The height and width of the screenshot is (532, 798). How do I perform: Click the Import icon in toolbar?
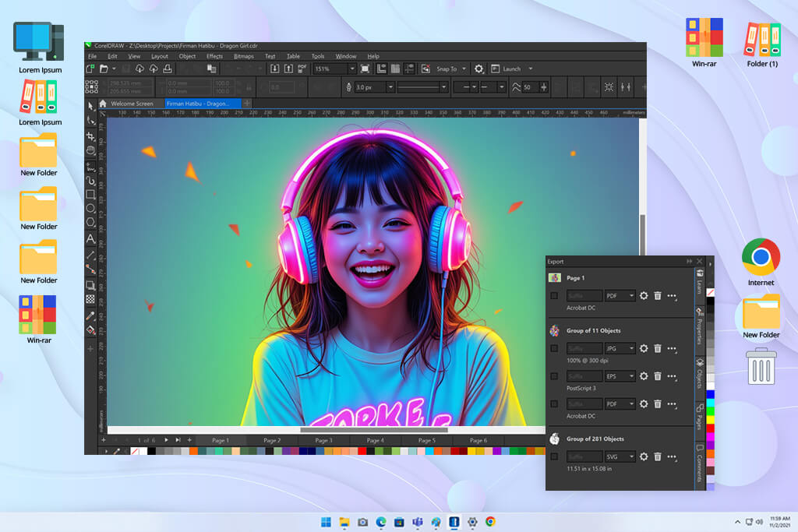[275, 69]
